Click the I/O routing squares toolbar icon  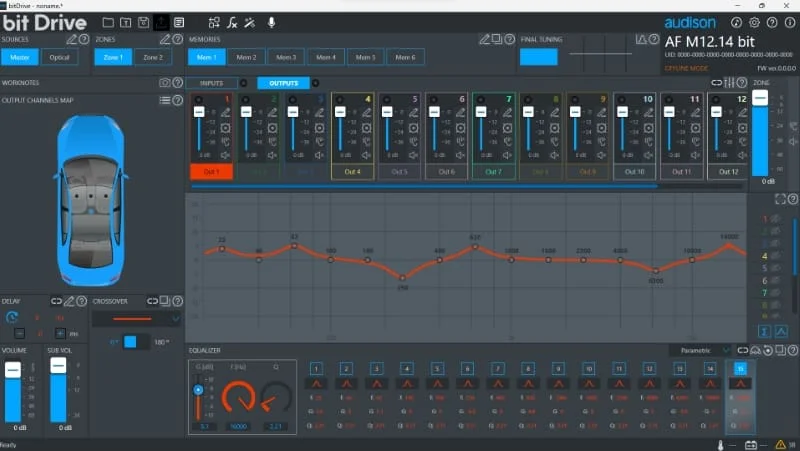[x=214, y=22]
